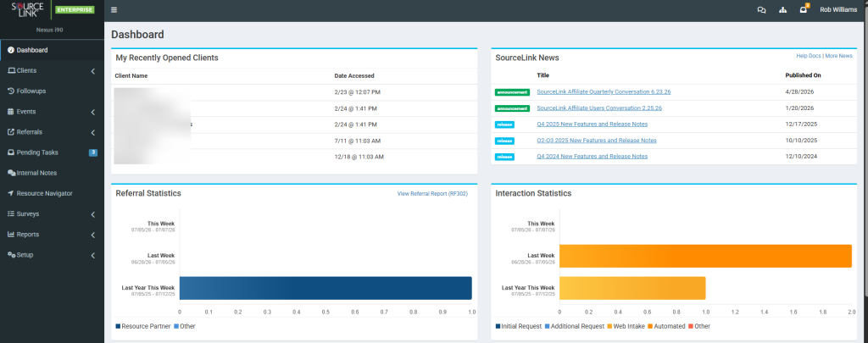Image resolution: width=868 pixels, height=343 pixels.
Task: Open SourceLink Affiliate Users Conversation 2.25.26
Action: (x=599, y=108)
